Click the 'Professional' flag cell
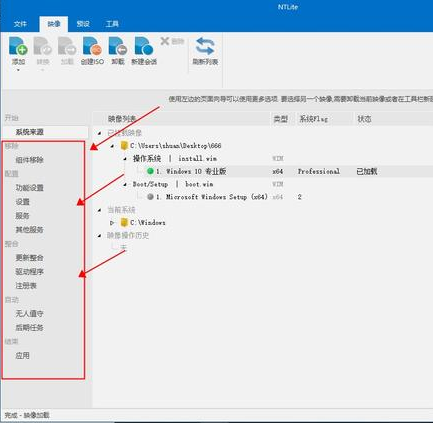Image resolution: width=433 pixels, height=423 pixels. click(319, 171)
